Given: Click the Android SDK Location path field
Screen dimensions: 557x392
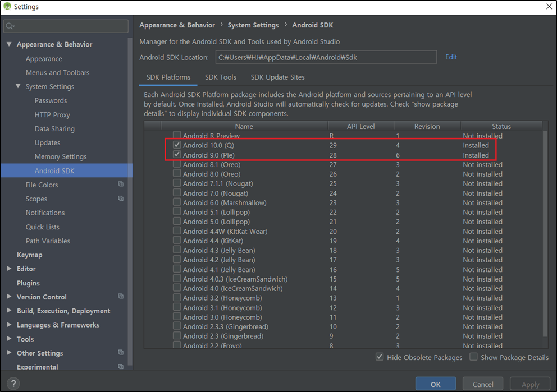Looking at the screenshot, I should pos(326,57).
